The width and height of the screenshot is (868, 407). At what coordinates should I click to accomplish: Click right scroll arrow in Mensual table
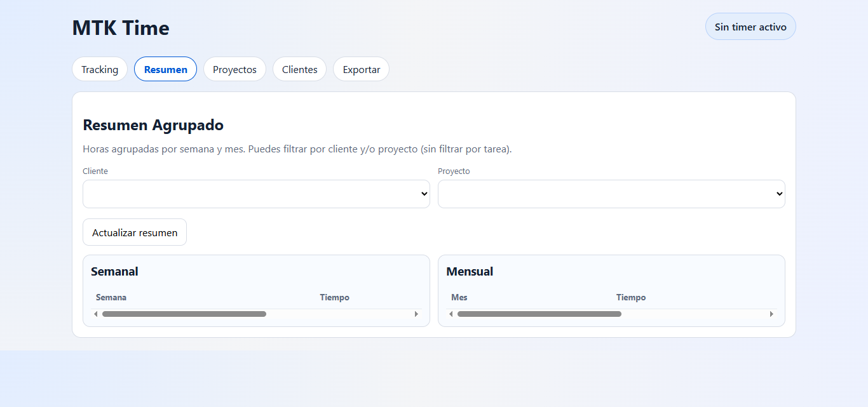[771, 314]
